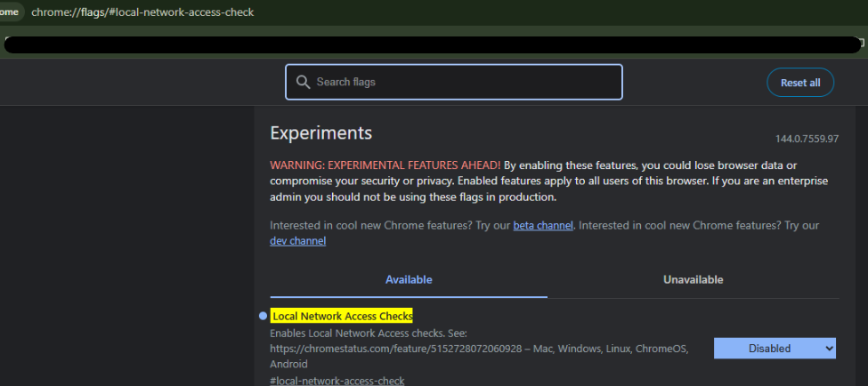The width and height of the screenshot is (868, 386).
Task: Click the blacked-out bookmarks bar
Action: (427, 44)
